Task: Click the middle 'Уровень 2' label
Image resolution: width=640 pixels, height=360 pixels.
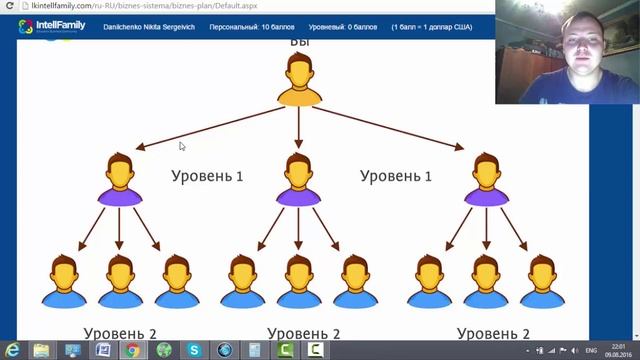Action: 304,334
